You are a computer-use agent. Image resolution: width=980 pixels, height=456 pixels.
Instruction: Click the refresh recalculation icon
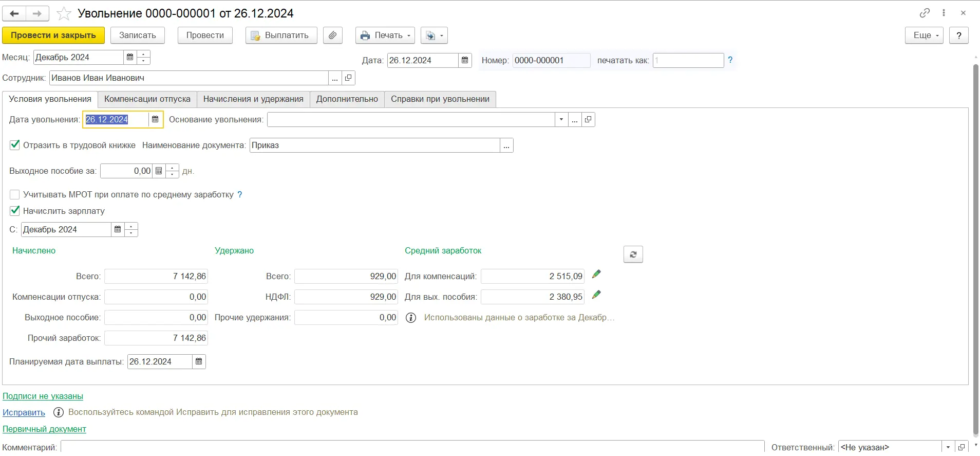[633, 254]
